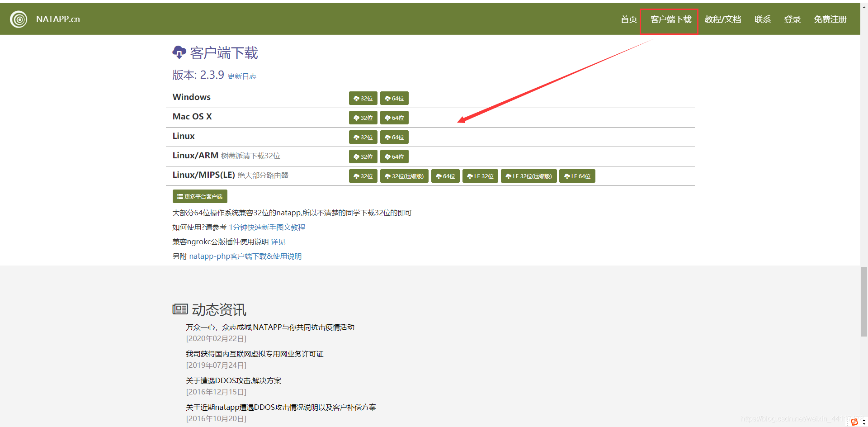The image size is (868, 427).
Task: Click the page vertical scrollbar thumb
Action: pyautogui.click(x=864, y=302)
